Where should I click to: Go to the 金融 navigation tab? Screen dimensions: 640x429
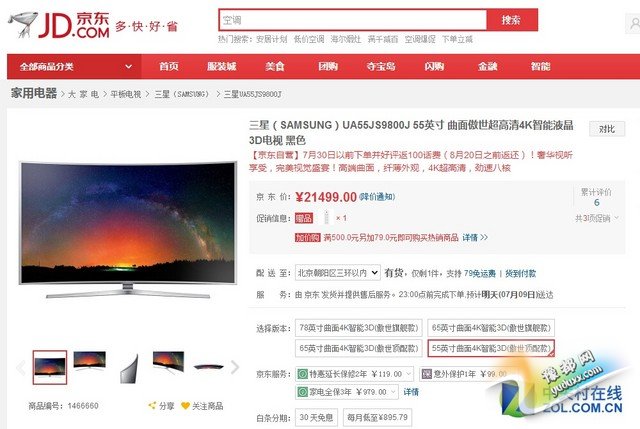pos(487,66)
